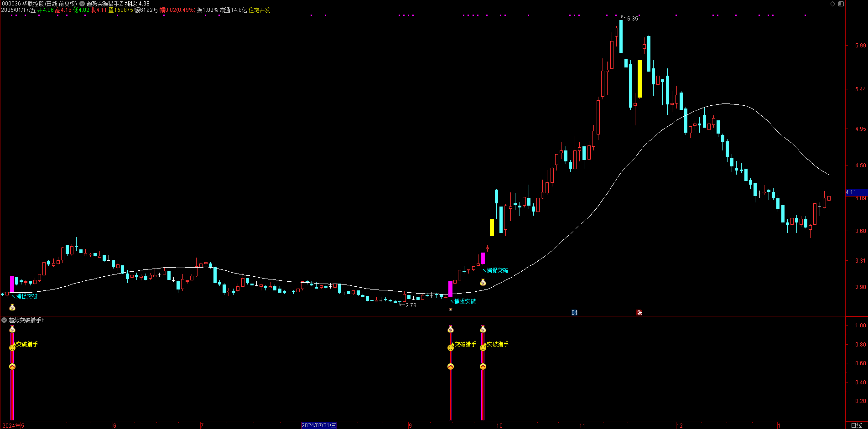868x429 pixels.
Task: Click the yellow candle near the price peak
Action: (x=639, y=79)
